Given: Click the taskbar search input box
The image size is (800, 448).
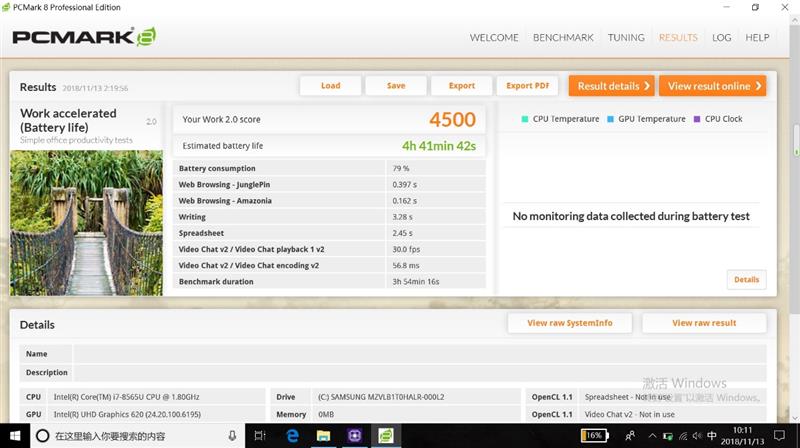Looking at the screenshot, I should (138, 436).
